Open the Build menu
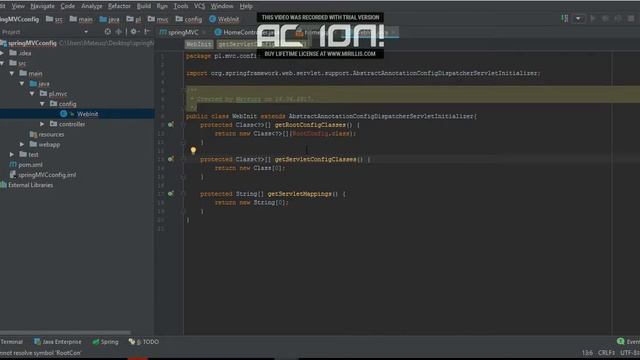 144,6
